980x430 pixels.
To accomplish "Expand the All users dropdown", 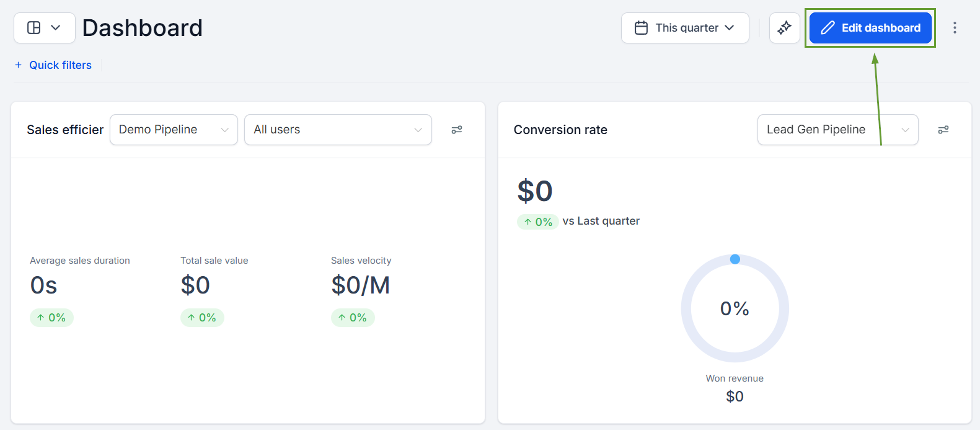I will click(x=338, y=130).
